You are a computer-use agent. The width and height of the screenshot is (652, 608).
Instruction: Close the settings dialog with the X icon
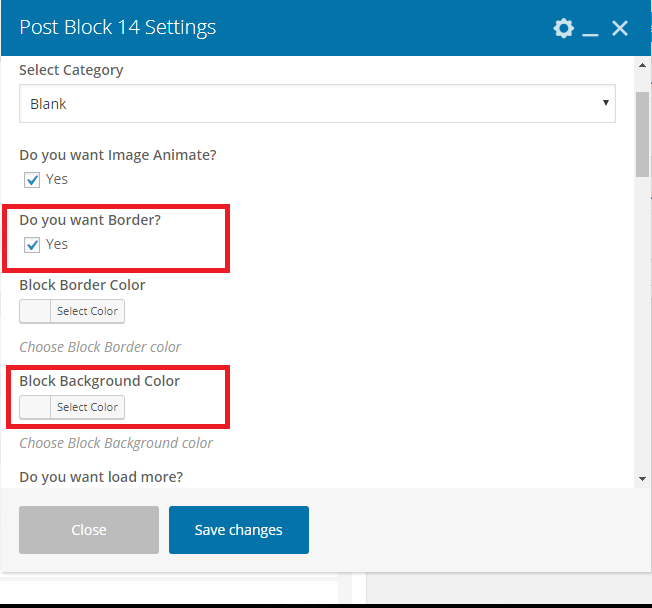[620, 28]
